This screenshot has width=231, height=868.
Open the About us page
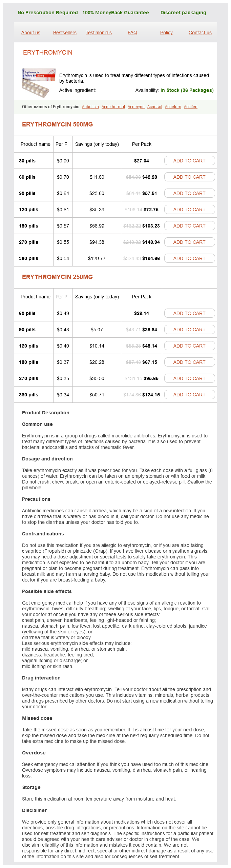[x=31, y=33]
